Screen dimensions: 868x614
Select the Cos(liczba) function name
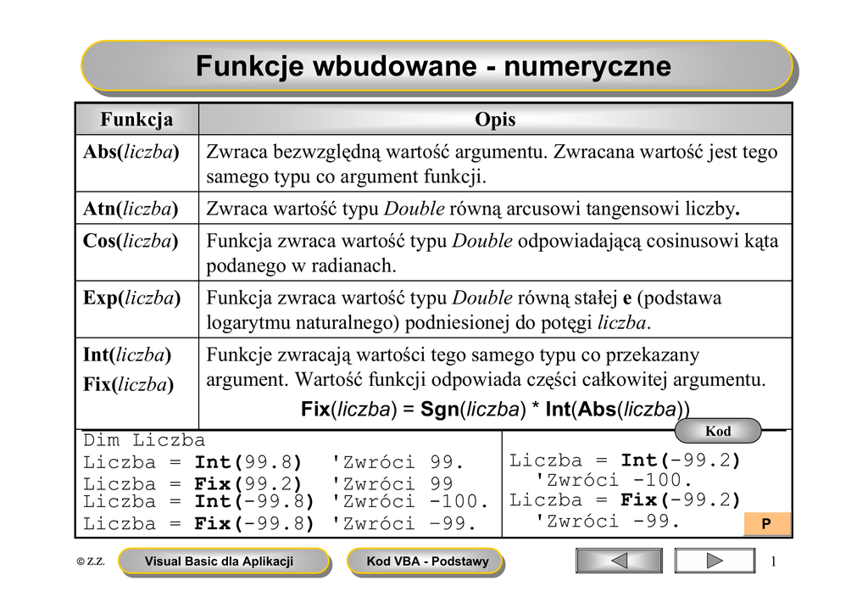[131, 241]
